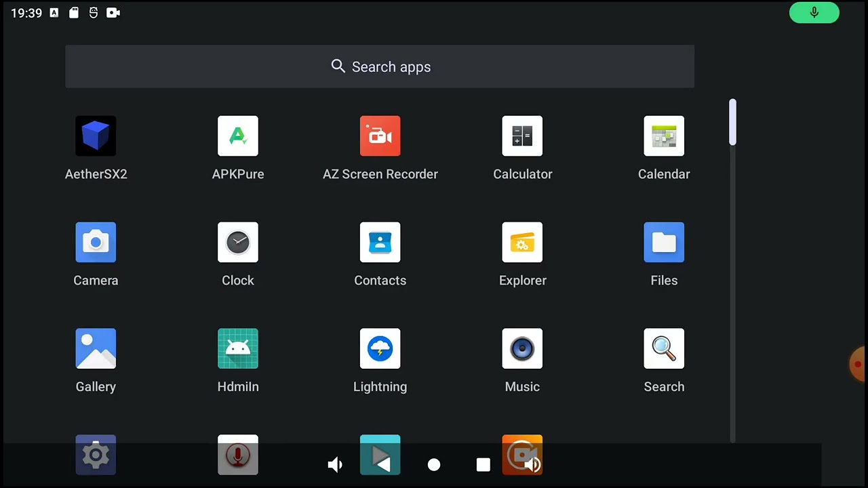Launch the Files app
Viewport: 868px width, 488px height.
coord(664,243)
